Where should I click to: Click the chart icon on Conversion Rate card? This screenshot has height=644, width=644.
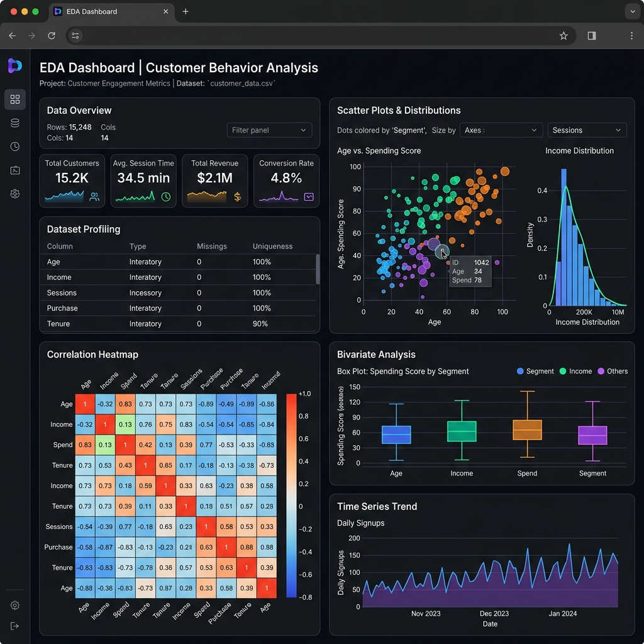(309, 197)
